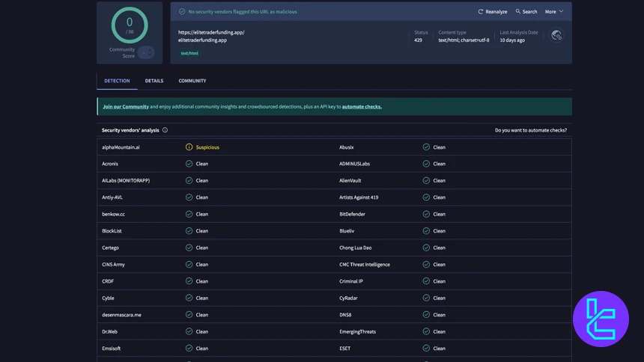The height and width of the screenshot is (362, 644).
Task: Click the clean check icon for ESET
Action: 426,349
